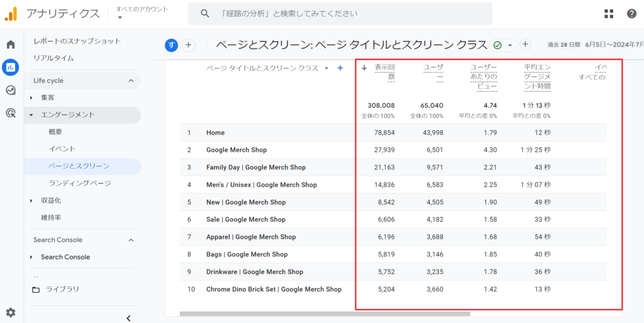644x323 pixels.
Task: Collapse the Life cycle section
Action: [131, 81]
